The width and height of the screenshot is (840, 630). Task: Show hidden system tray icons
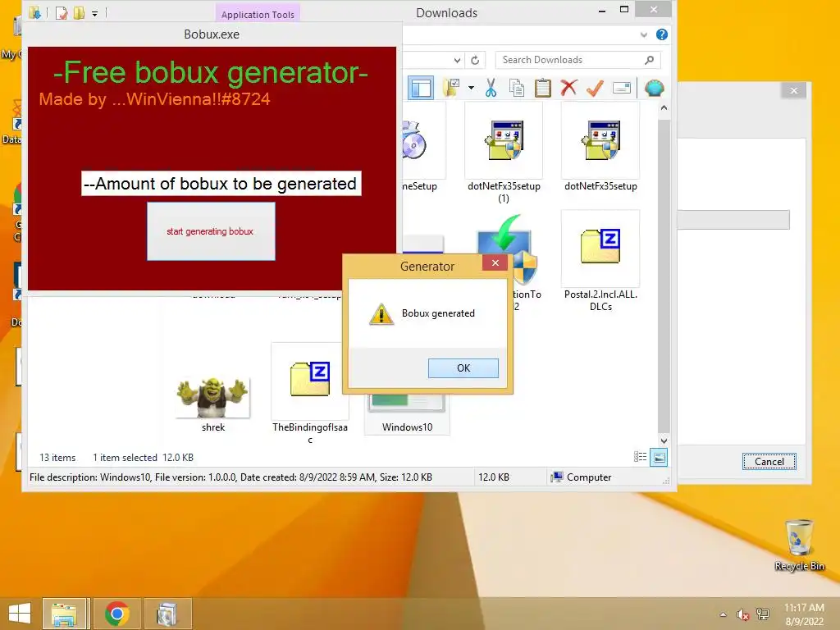click(723, 614)
